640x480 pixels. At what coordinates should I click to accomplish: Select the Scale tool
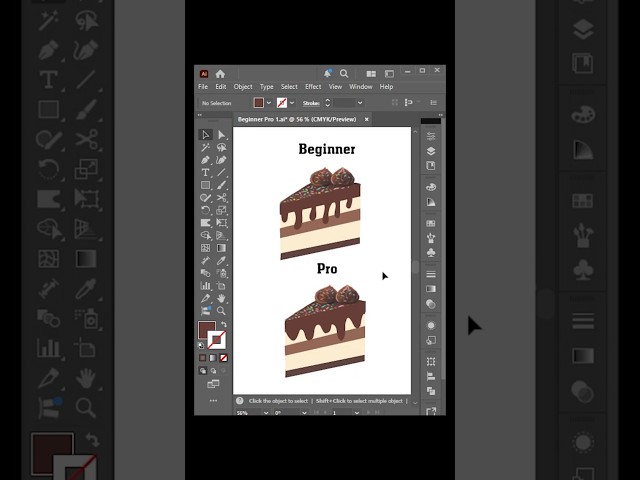221,210
